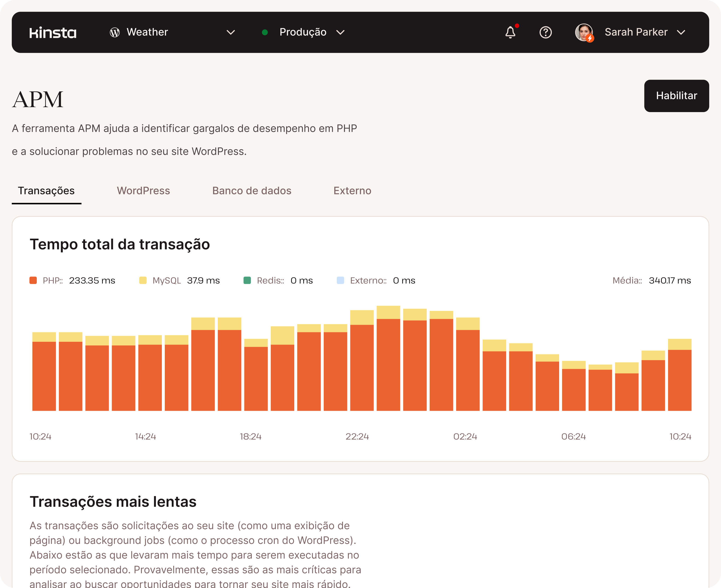Open the Produção environment dropdown

click(x=340, y=33)
